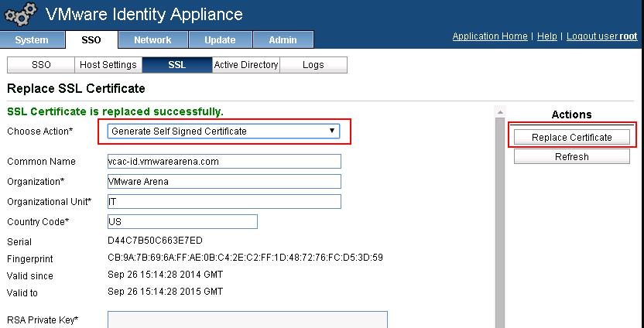This screenshot has width=644, height=328.
Task: Click the certificate fingerprint value
Action: click(x=245, y=258)
